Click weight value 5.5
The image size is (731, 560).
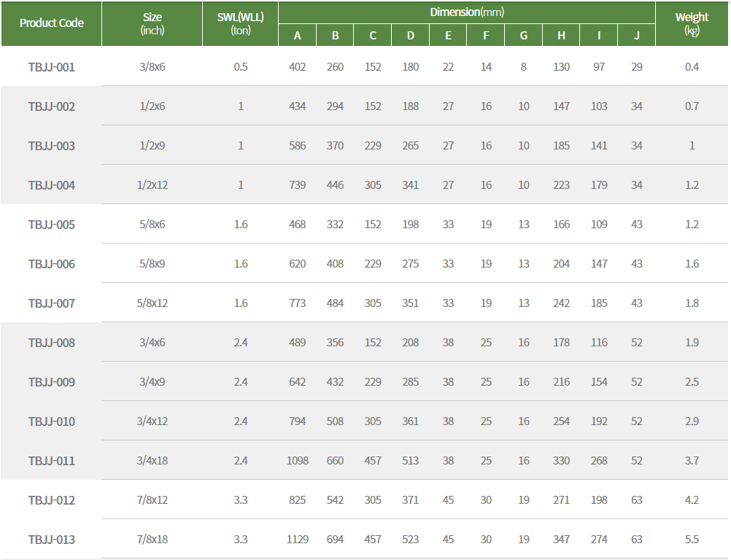(692, 540)
